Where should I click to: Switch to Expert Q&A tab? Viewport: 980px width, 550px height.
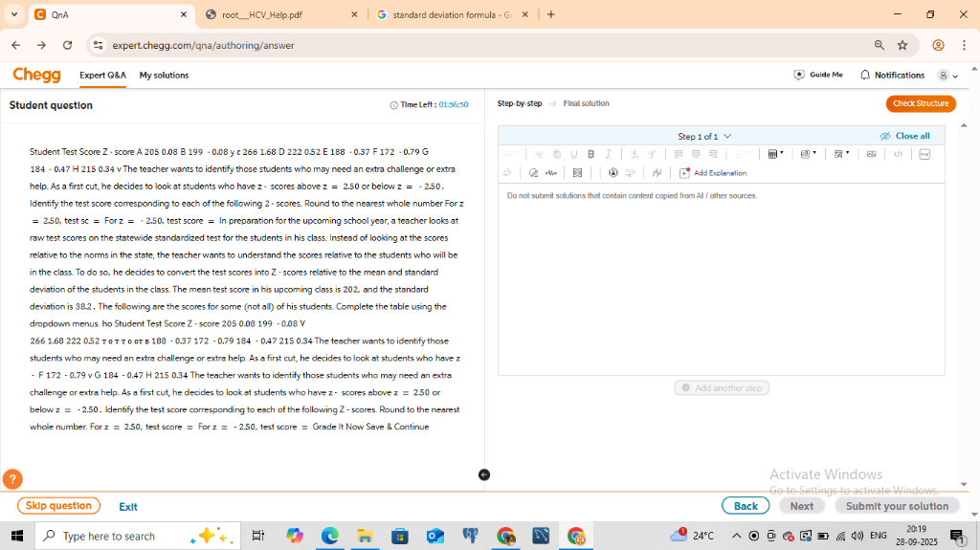click(x=102, y=75)
